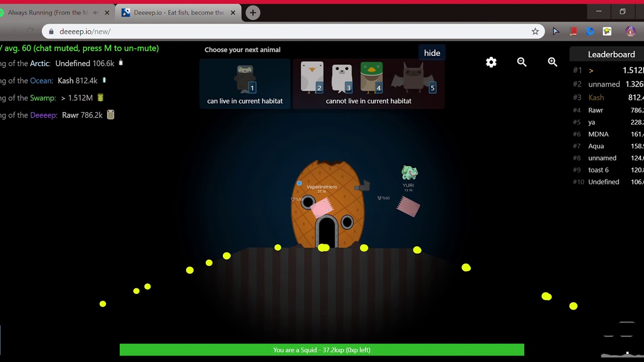Open the Doodle Jump extension icon

(x=607, y=31)
